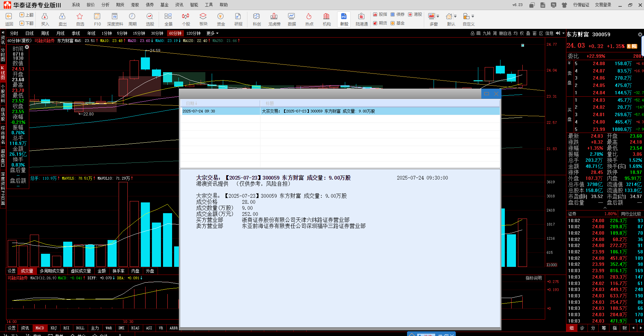
Task: Open the quote settings gear icon
Action: [640, 35]
